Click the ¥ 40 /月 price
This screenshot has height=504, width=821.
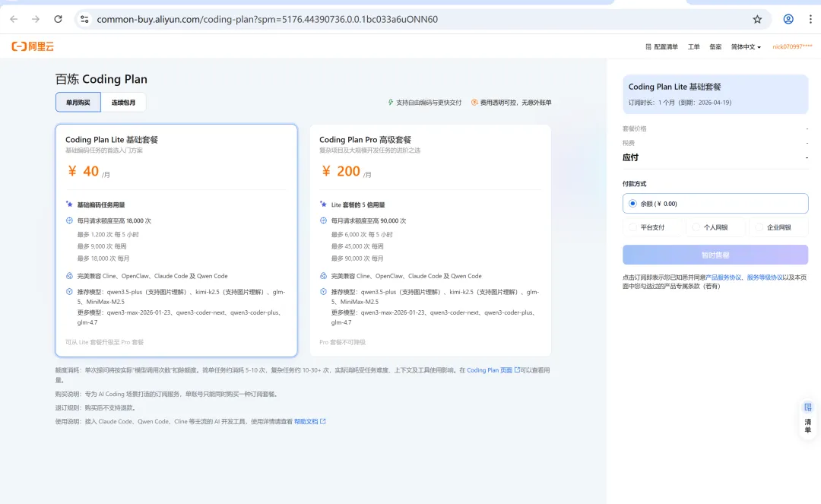pos(89,171)
